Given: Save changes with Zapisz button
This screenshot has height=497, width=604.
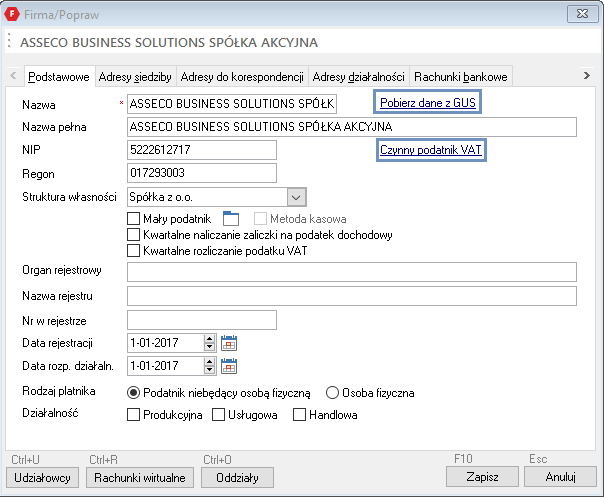Looking at the screenshot, I should pyautogui.click(x=482, y=477).
